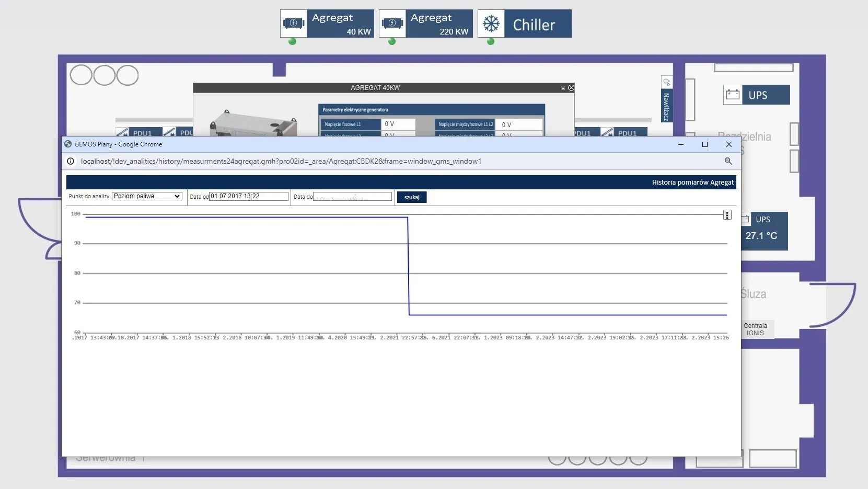Viewport: 868px width, 489px height.
Task: Click the Historia pomiarów Agregat header
Action: click(692, 182)
